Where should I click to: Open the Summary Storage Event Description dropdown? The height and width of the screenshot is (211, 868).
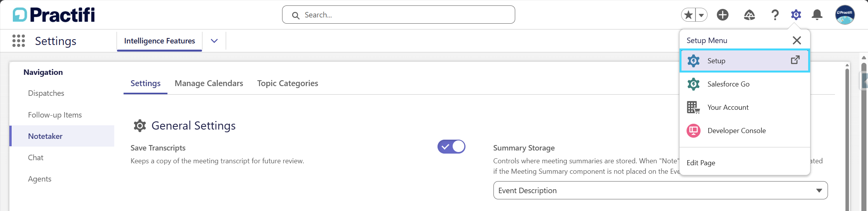661,190
